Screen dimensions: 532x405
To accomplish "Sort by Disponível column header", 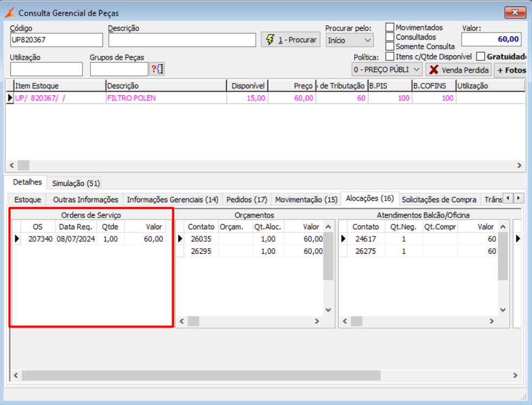I will (248, 86).
